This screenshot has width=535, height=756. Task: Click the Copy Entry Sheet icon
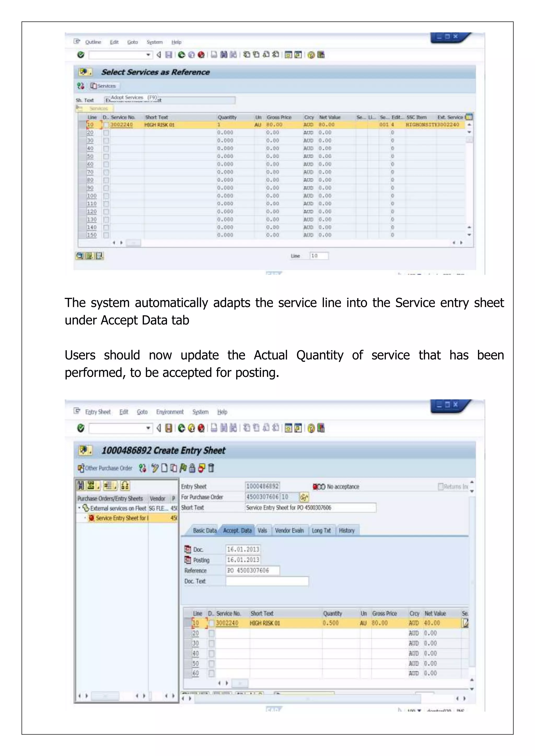174,468
